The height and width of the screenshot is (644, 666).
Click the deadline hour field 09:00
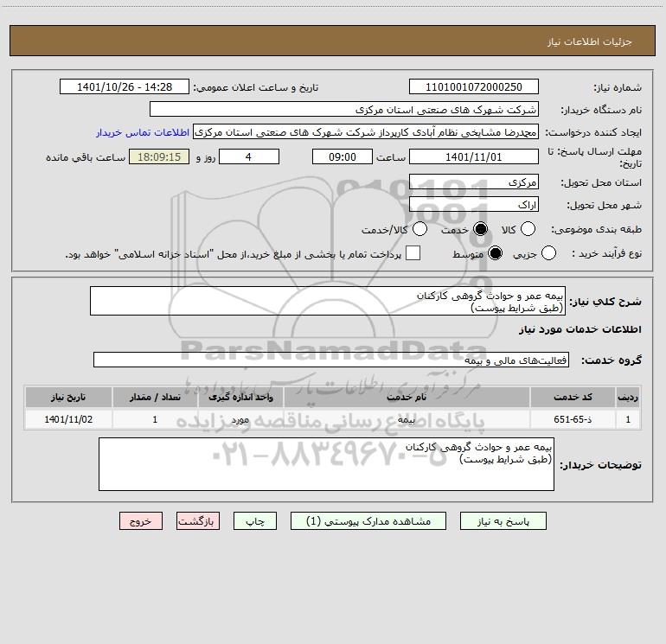[x=343, y=156]
